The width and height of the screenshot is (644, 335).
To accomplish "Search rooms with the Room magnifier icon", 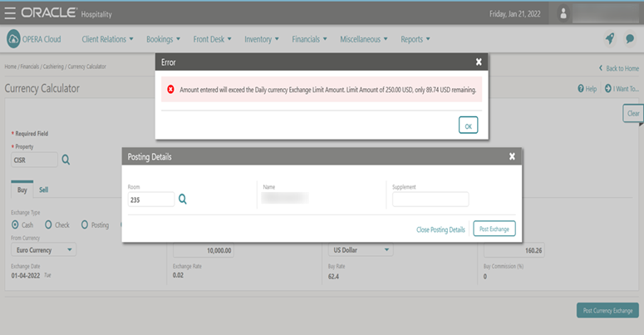I will [x=183, y=200].
